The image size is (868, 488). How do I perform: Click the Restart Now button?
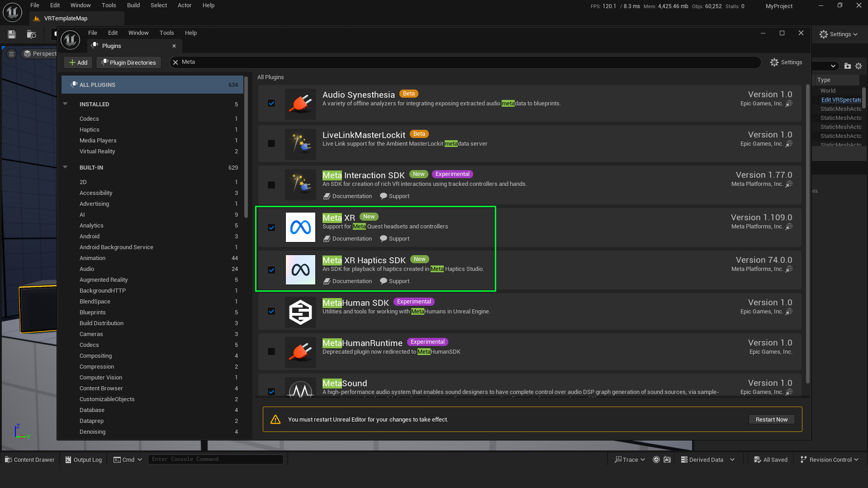click(772, 420)
